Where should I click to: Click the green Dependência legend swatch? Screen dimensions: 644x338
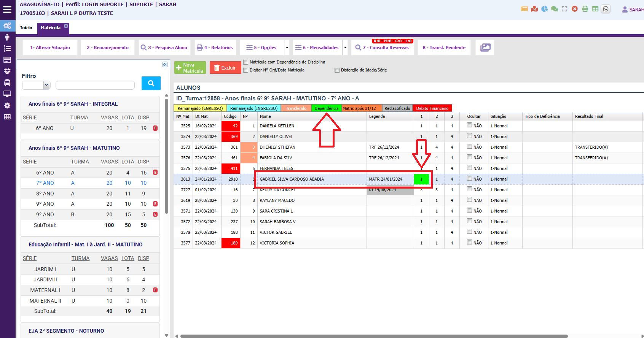(326, 108)
